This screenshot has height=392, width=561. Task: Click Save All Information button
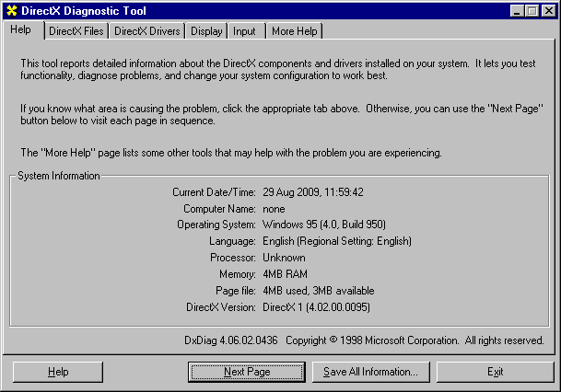(x=370, y=372)
